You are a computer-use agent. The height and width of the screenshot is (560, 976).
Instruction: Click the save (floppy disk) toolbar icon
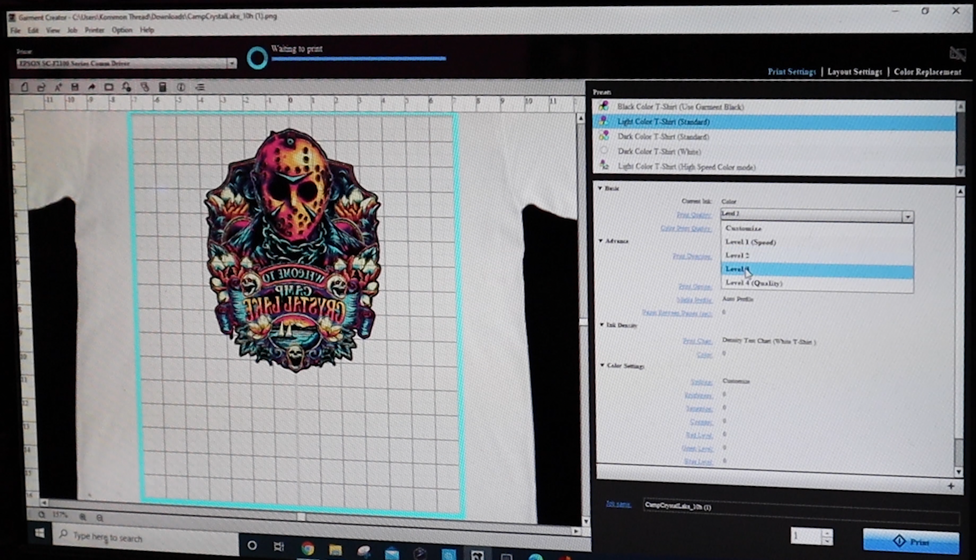tap(74, 87)
